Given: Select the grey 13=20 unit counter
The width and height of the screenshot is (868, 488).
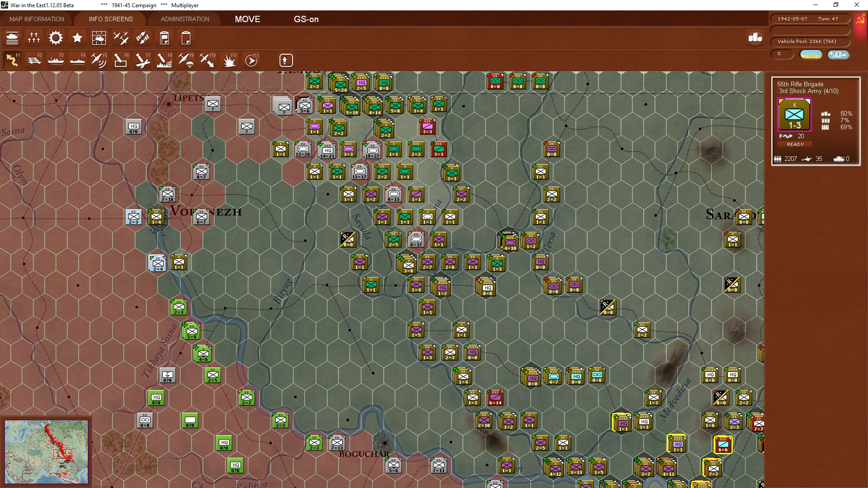Looking at the screenshot, I should coord(303,149).
